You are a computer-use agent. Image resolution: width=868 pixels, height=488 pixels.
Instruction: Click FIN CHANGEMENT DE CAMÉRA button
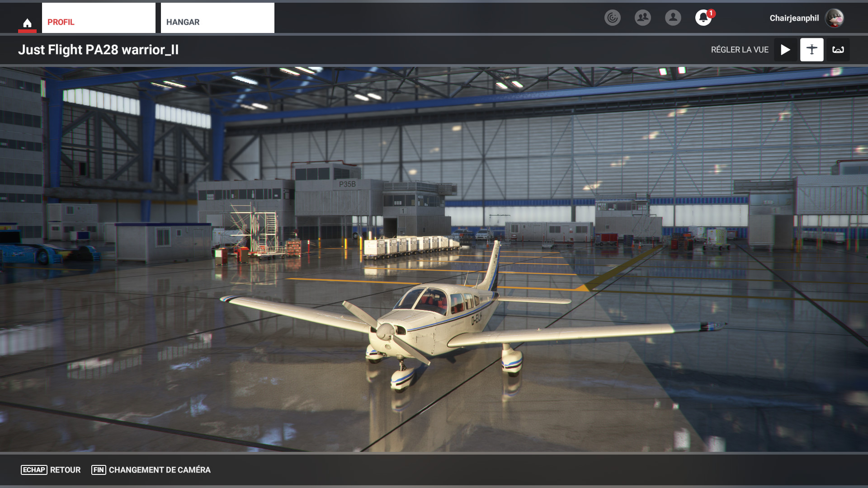[x=151, y=470]
